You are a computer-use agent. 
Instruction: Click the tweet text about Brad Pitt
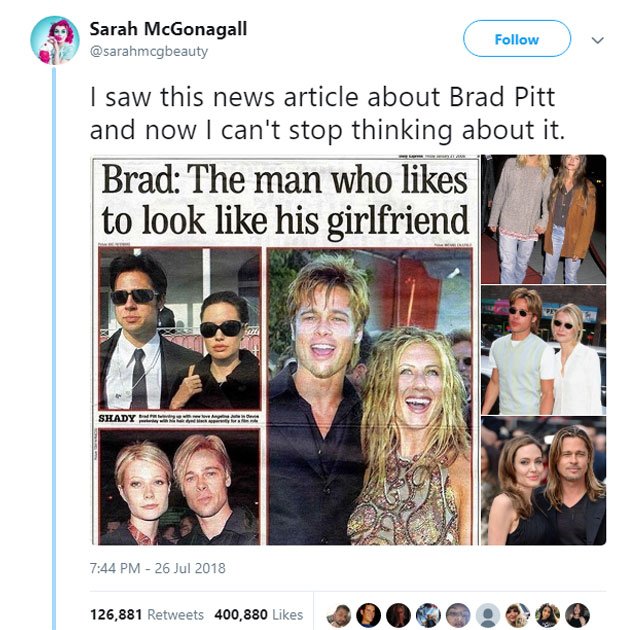pyautogui.click(x=328, y=113)
